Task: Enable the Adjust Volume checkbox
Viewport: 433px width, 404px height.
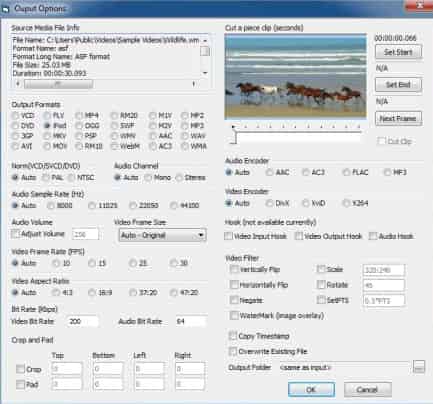Action: [15, 234]
